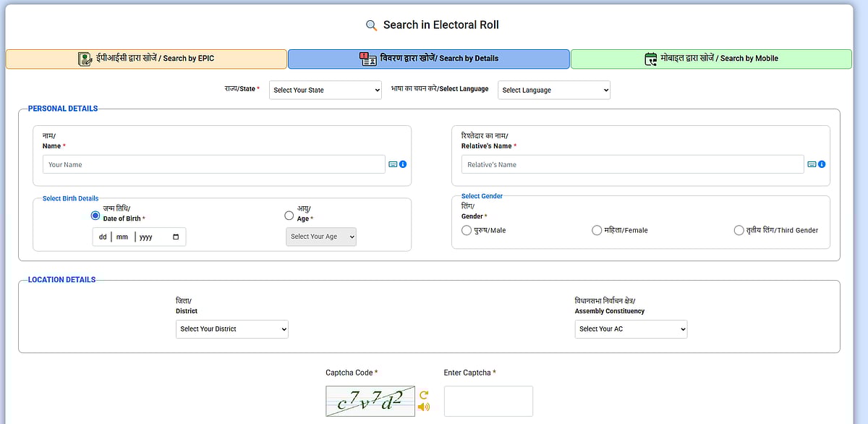Switch to the Search by Mobile tab
The height and width of the screenshot is (424, 868).
[711, 59]
